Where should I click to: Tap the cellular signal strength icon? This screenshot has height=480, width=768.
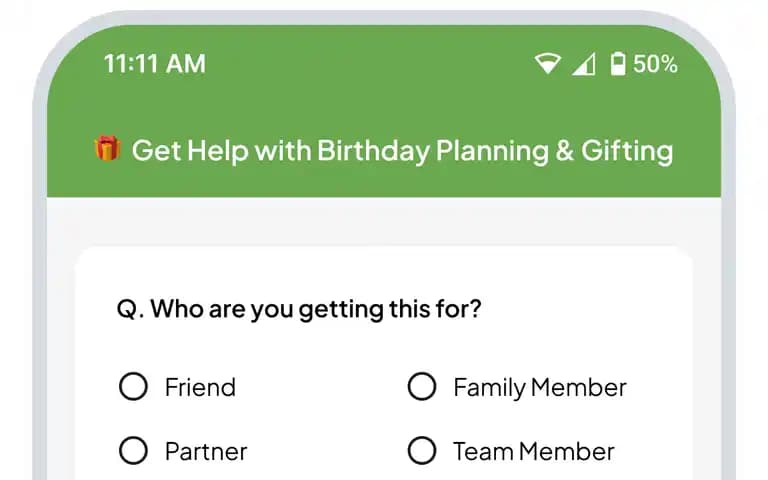click(584, 64)
